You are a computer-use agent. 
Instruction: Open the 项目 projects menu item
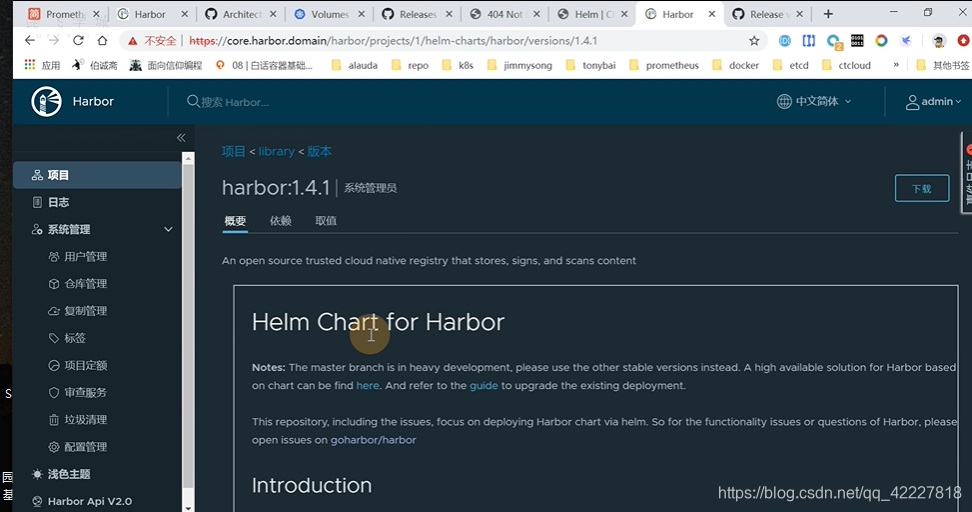click(97, 175)
